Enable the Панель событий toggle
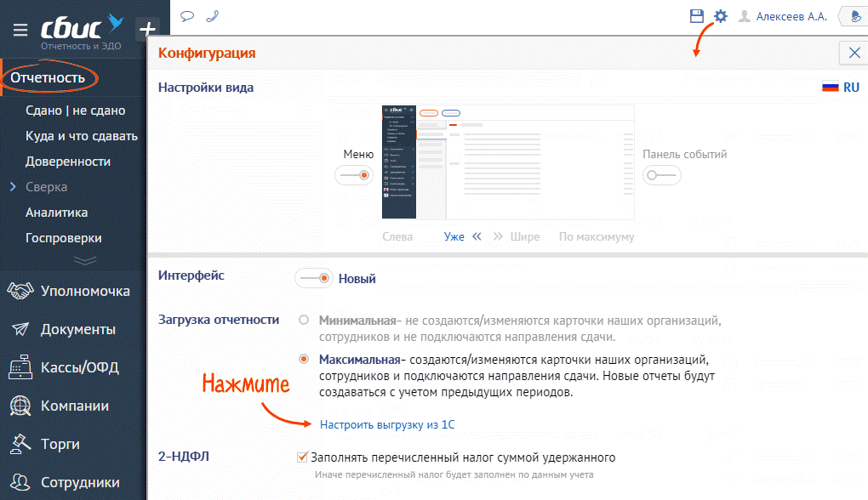This screenshot has height=500, width=868. [x=661, y=175]
